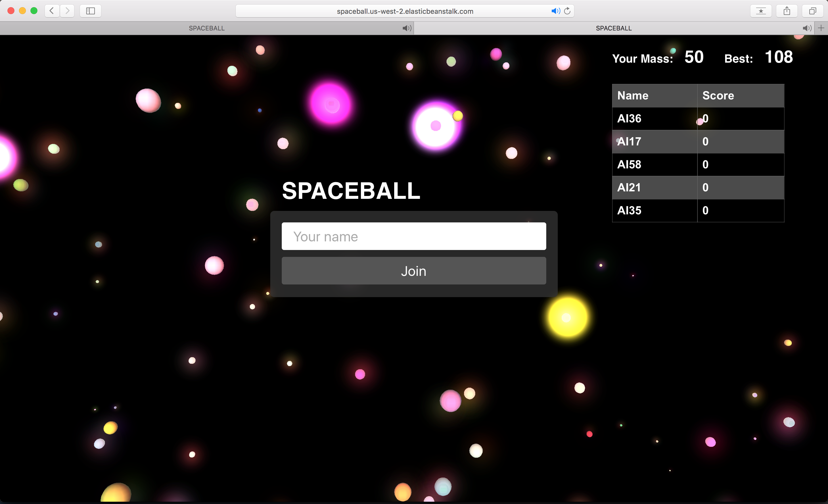Go back using browser back arrow
The height and width of the screenshot is (504, 828).
click(52, 11)
